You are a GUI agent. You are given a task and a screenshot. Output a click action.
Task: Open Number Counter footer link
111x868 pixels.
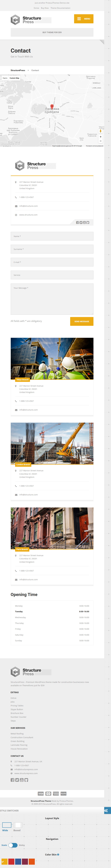18,717
